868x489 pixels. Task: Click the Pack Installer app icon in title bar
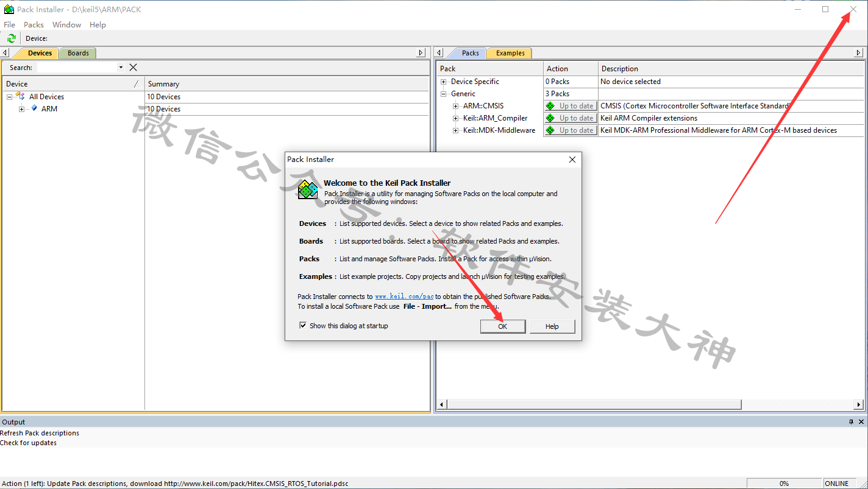click(x=9, y=9)
